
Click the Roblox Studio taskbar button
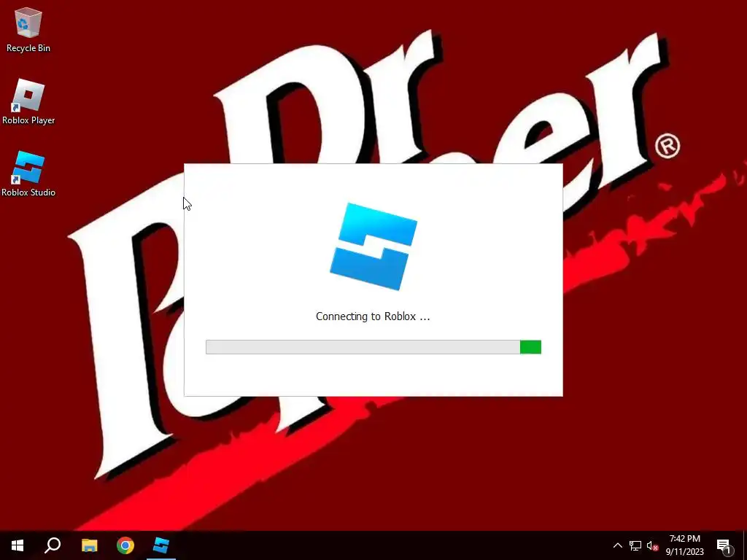(161, 545)
